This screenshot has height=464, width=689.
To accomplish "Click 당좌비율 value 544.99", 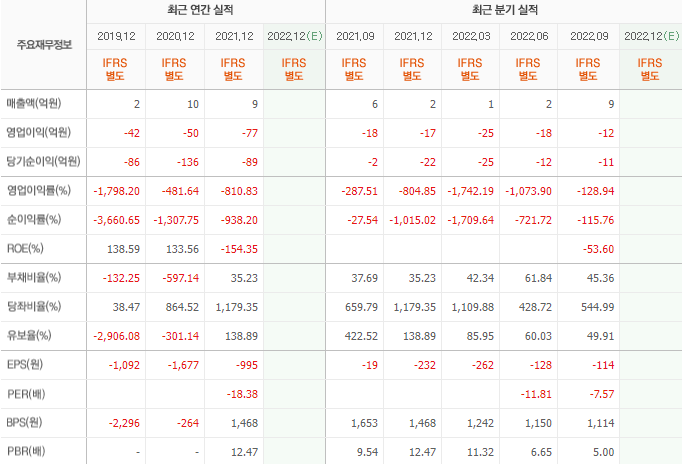I will click(x=598, y=308).
